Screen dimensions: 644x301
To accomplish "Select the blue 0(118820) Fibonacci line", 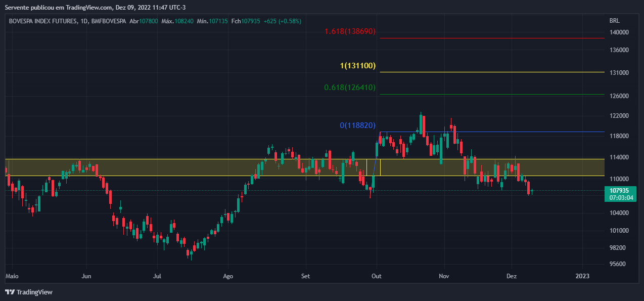I will pyautogui.click(x=492, y=132).
